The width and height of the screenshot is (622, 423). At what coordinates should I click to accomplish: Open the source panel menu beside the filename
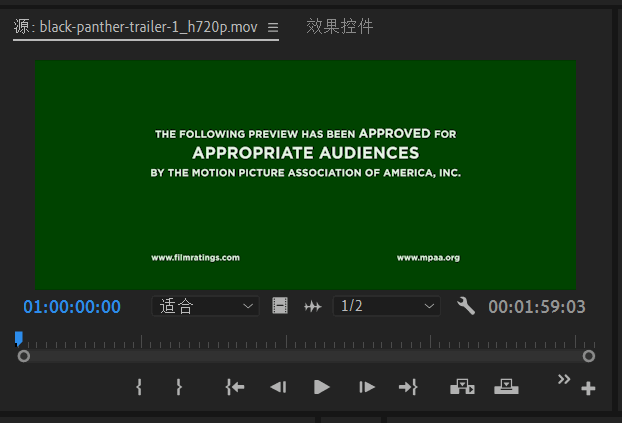click(x=273, y=28)
